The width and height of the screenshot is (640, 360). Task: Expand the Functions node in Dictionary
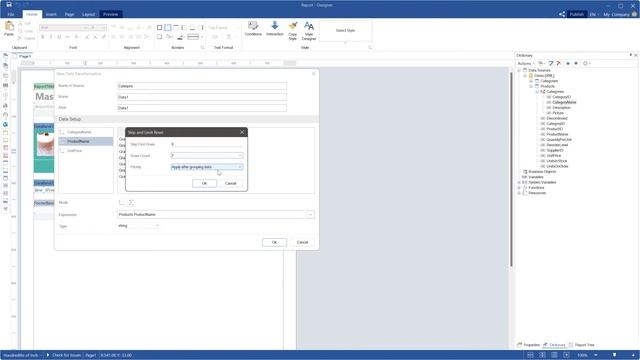point(519,188)
